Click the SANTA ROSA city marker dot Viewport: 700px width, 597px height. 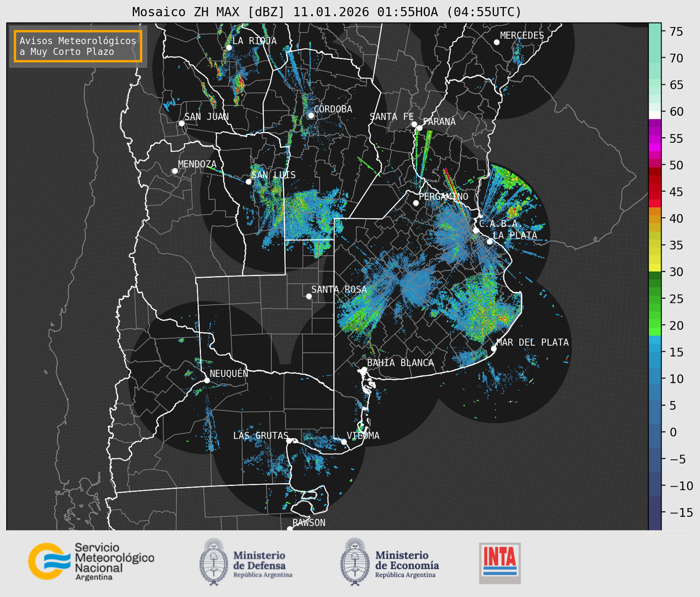pyautogui.click(x=309, y=296)
